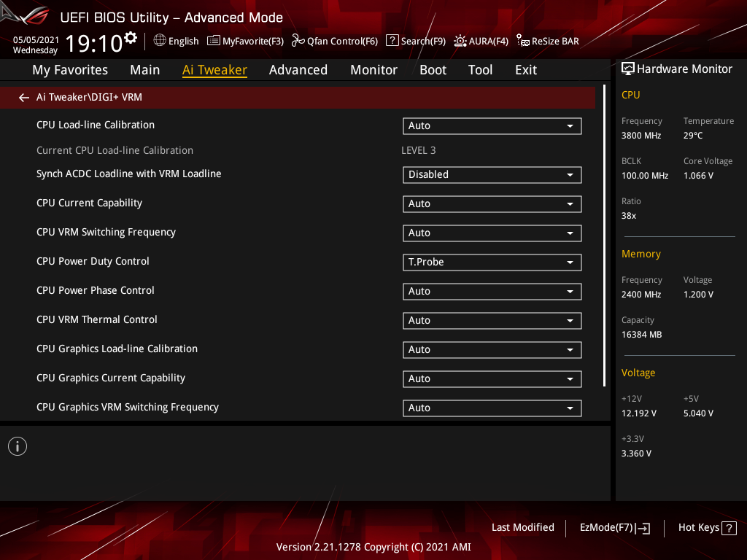Switch to the Monitor tab
Image resolution: width=747 pixels, height=560 pixels.
coord(373,70)
